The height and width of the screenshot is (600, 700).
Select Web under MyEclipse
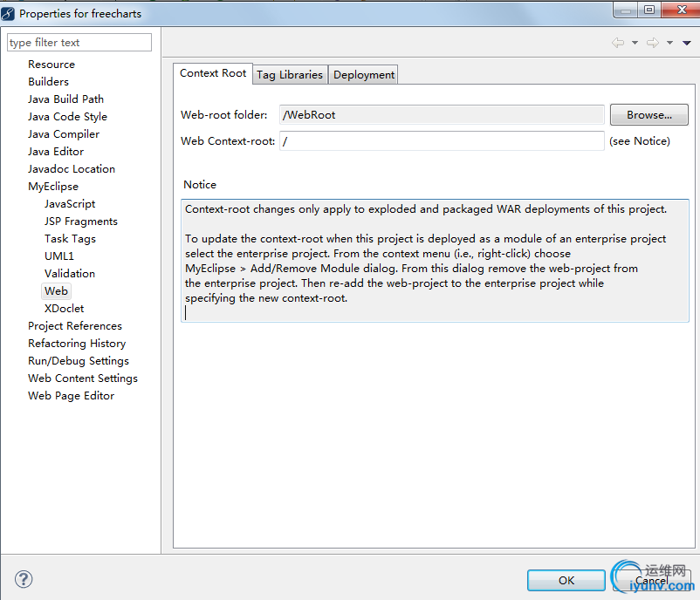coord(56,291)
